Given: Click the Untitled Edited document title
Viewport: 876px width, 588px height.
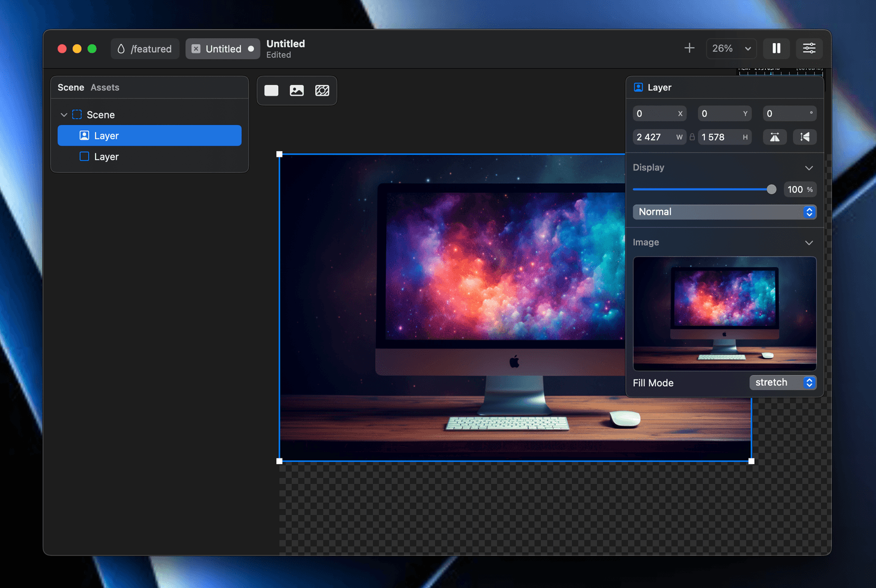Looking at the screenshot, I should 286,49.
